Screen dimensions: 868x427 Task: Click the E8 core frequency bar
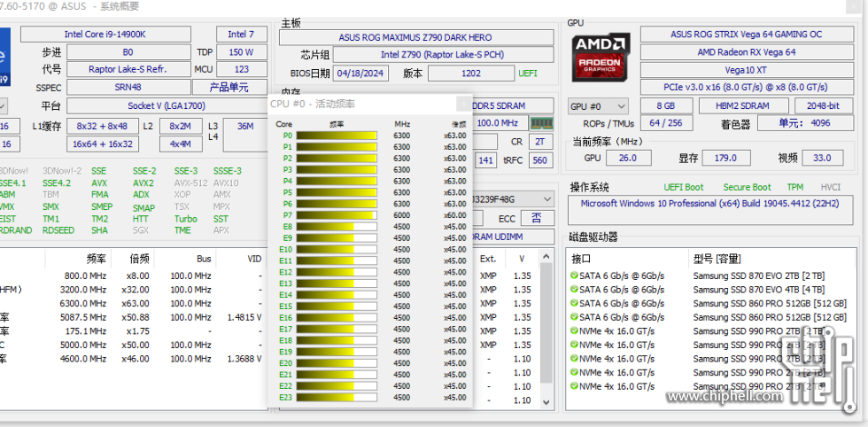[337, 227]
